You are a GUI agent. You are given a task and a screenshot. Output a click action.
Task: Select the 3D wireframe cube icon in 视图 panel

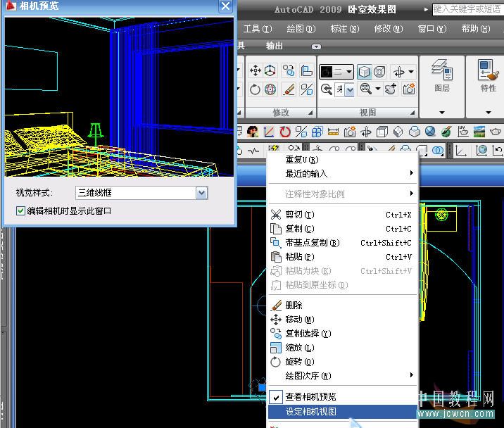click(x=364, y=71)
